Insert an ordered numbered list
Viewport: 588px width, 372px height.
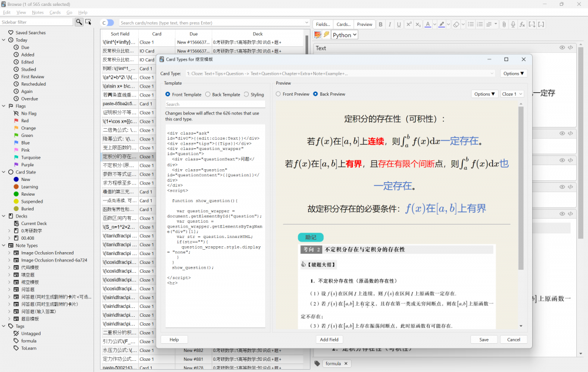pyautogui.click(x=480, y=24)
